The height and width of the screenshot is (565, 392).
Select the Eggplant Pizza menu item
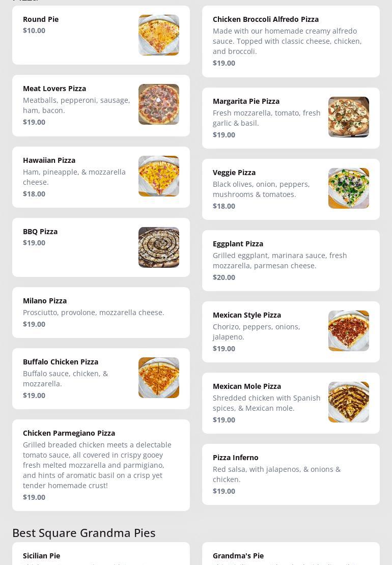coord(238,244)
